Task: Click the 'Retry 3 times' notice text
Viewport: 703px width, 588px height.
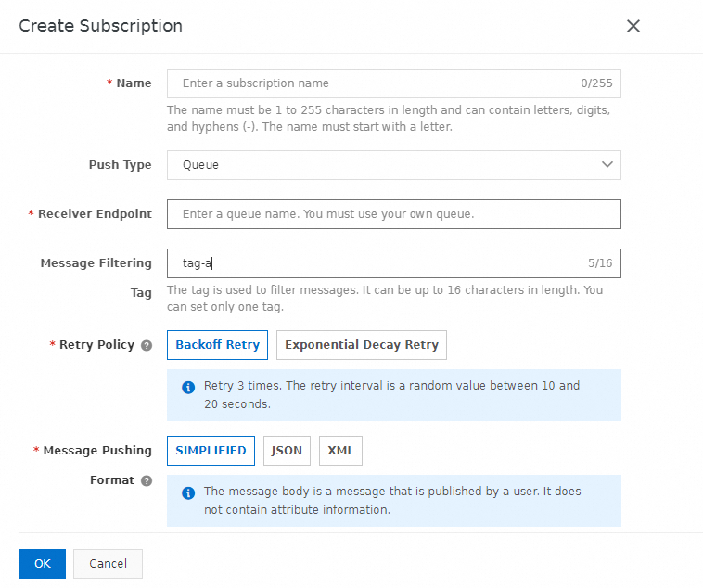Action: (392, 395)
